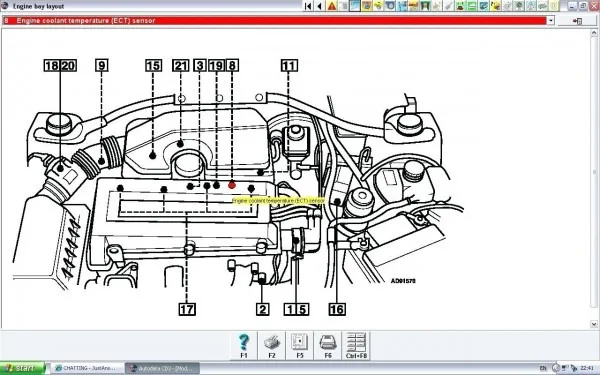The height and width of the screenshot is (375, 600).
Task: Click callout number 1 in diagram
Action: 290,309
